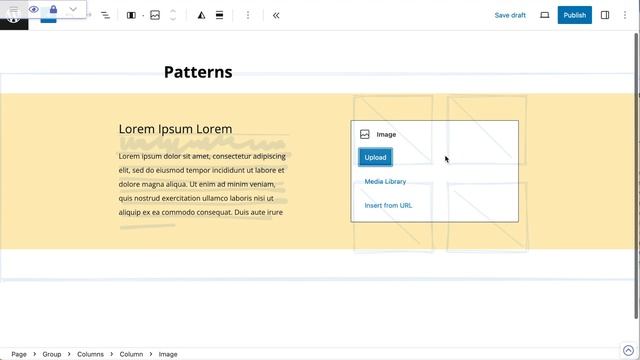Expand the chevron in floating overlay
This screenshot has width=640, height=360.
(x=73, y=9)
